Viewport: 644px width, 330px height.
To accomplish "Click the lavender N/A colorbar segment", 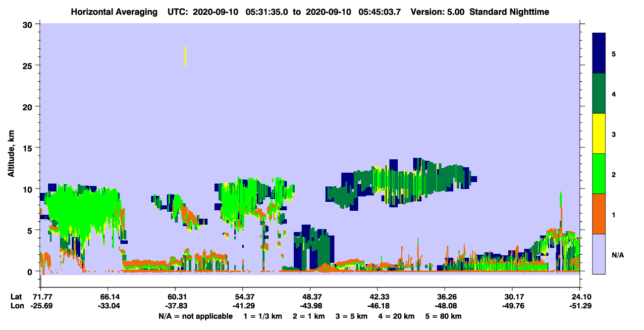I will (599, 254).
